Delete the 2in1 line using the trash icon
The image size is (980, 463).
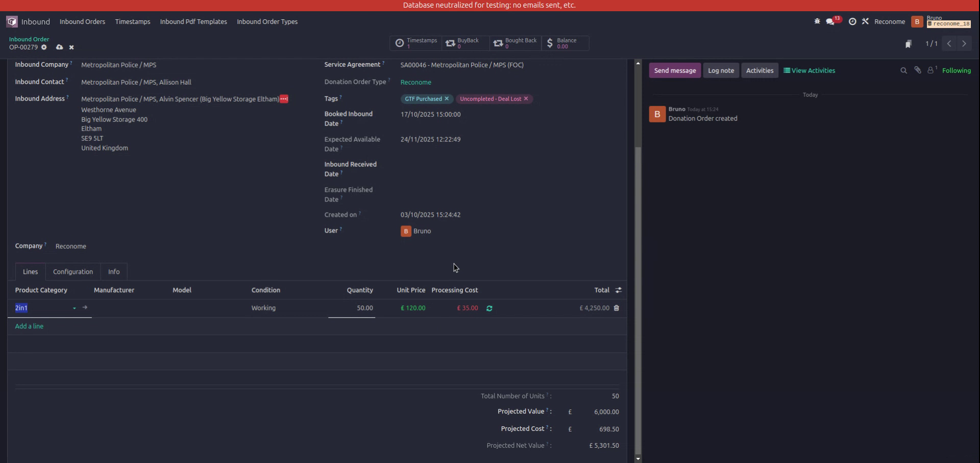click(x=616, y=308)
